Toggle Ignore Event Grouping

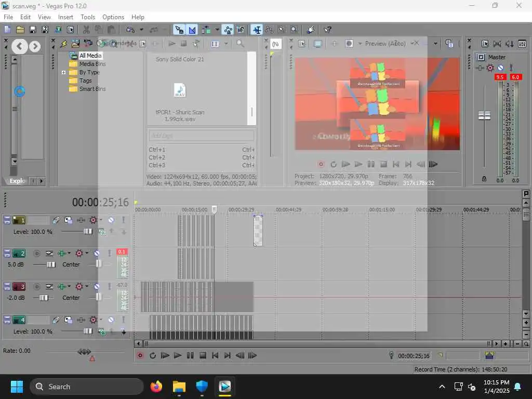tap(241, 30)
